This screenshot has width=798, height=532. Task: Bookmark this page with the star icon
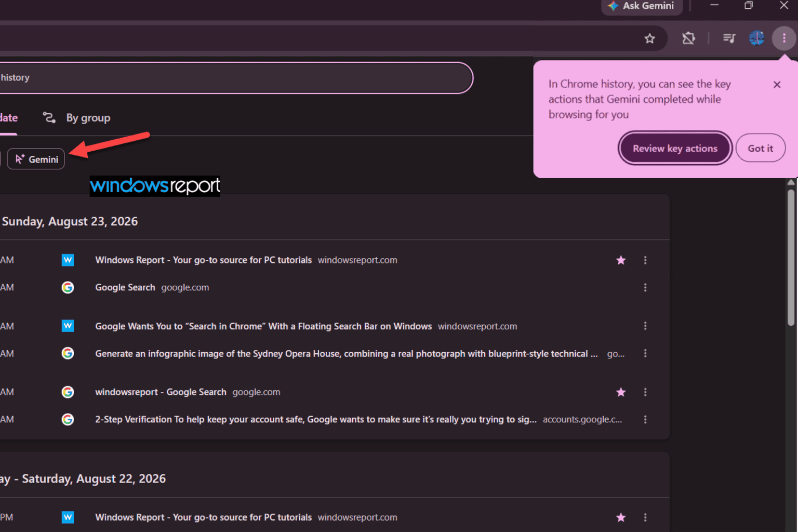(649, 38)
